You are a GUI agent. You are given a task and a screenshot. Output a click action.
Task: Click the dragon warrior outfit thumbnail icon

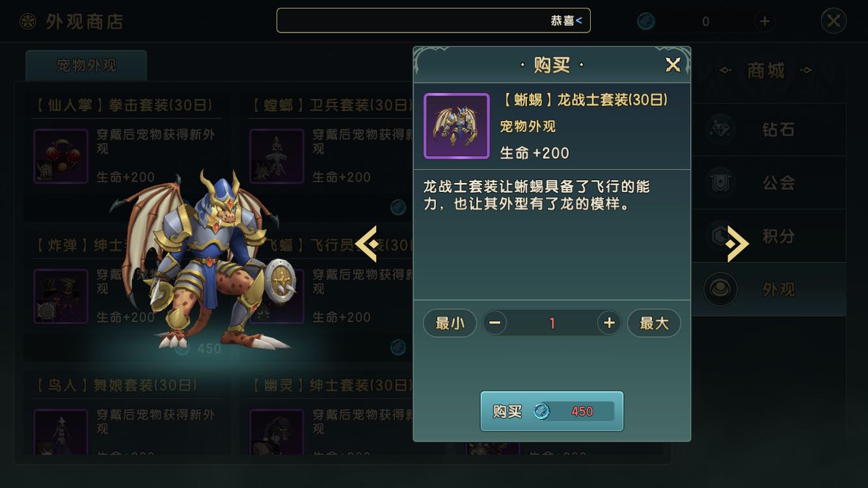[x=457, y=126]
